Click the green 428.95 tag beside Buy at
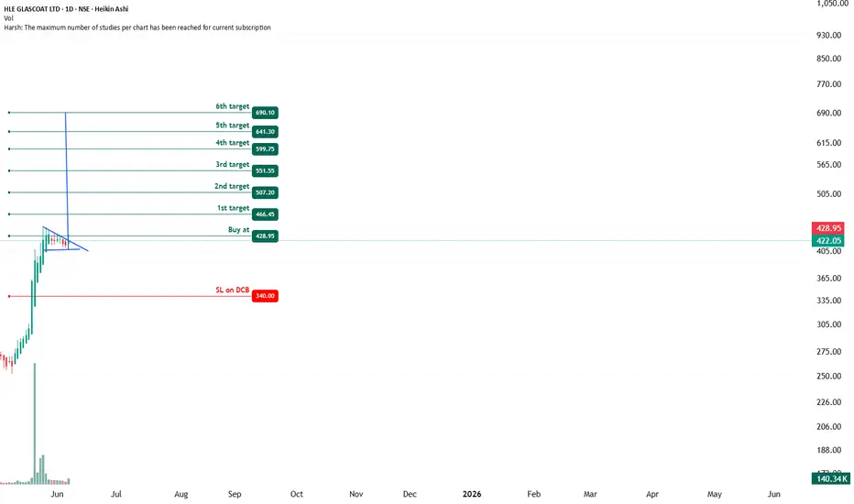The width and height of the screenshot is (854, 504). [x=265, y=236]
